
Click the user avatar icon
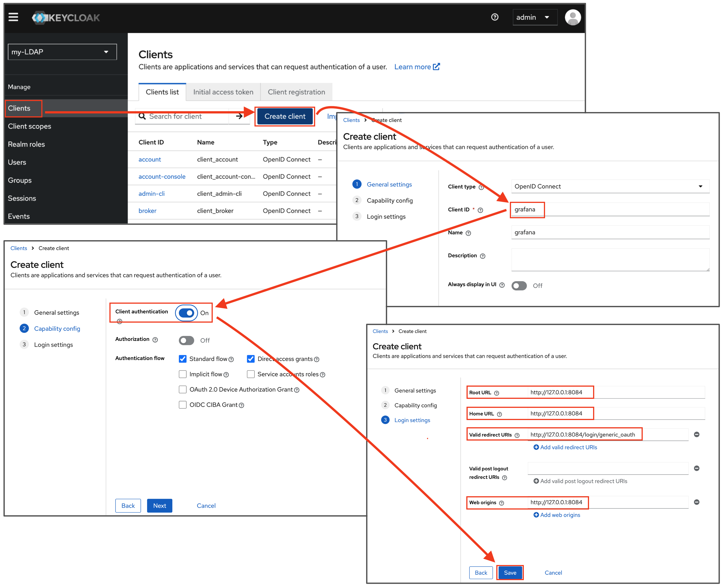[x=573, y=17]
